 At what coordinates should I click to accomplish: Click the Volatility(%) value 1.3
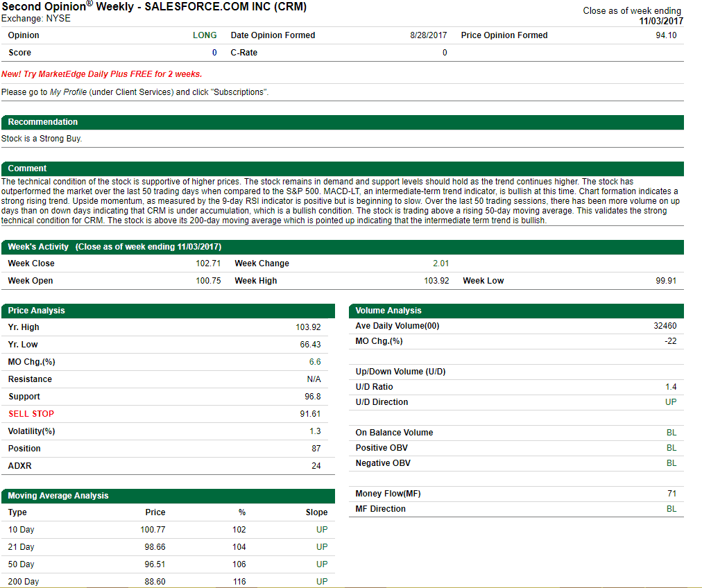click(315, 431)
